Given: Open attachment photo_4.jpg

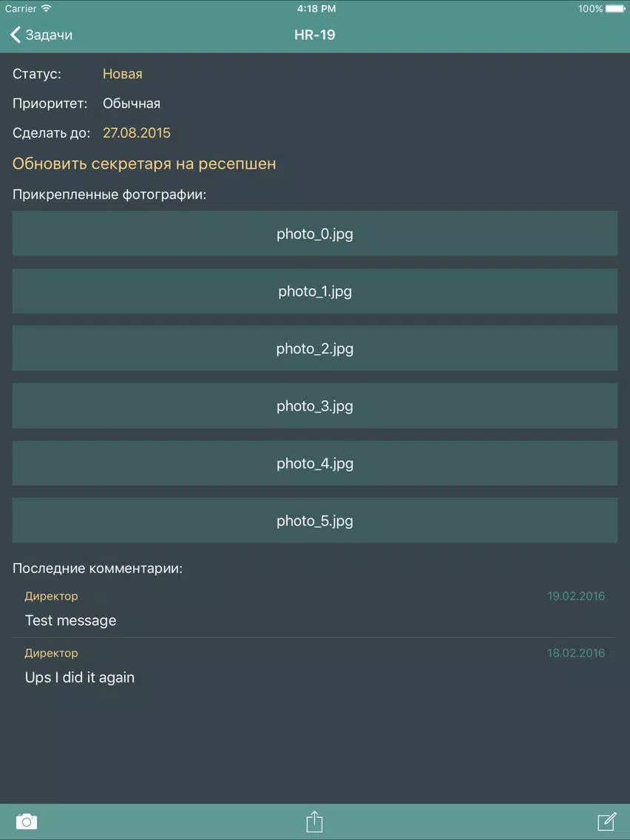Looking at the screenshot, I should coord(314,463).
